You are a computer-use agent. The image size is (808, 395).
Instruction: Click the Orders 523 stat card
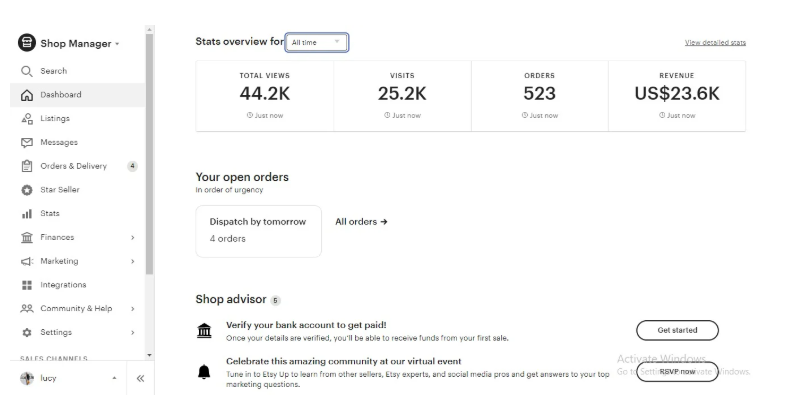540,96
